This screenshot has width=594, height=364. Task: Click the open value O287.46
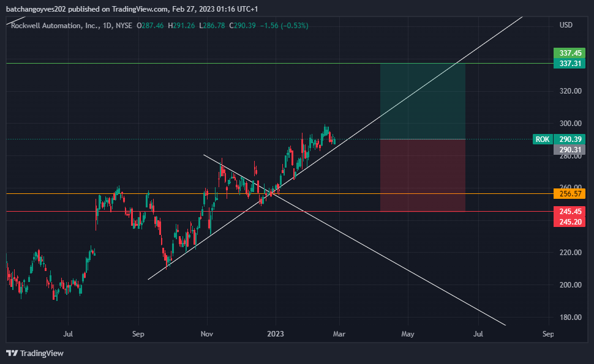pyautogui.click(x=151, y=26)
